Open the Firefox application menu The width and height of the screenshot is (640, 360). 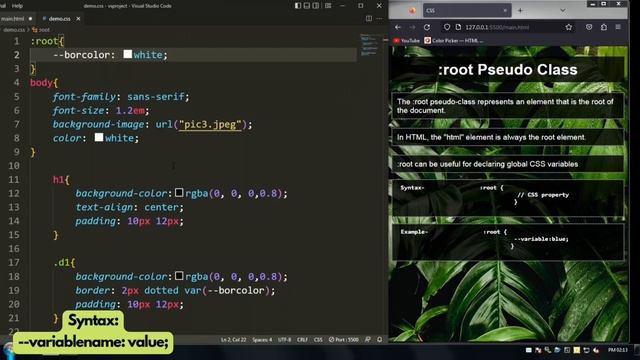pos(618,27)
